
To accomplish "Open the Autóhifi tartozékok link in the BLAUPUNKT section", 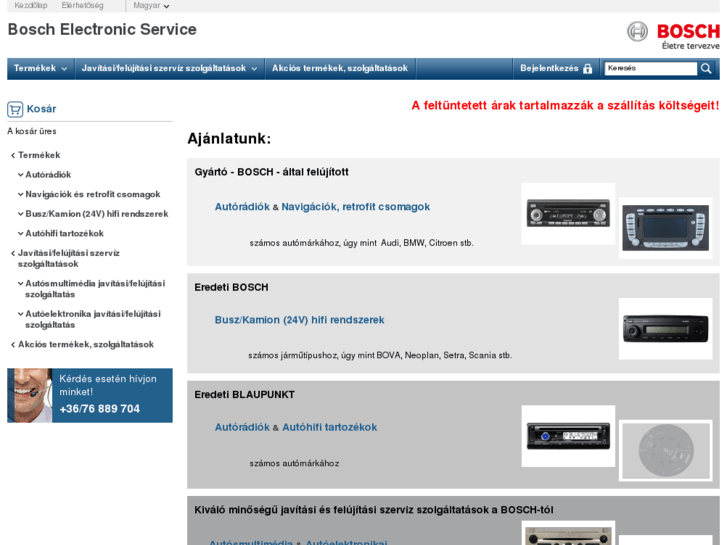I will click(x=330, y=427).
